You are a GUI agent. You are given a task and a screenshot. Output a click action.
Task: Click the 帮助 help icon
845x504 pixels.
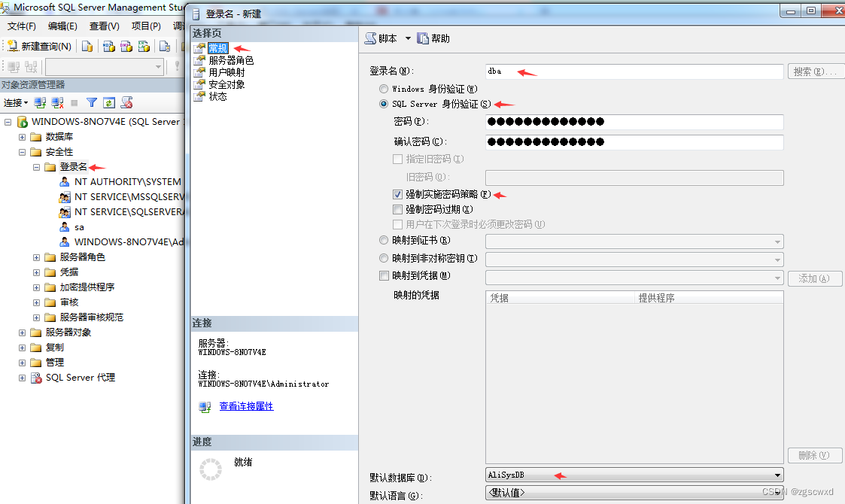[423, 38]
